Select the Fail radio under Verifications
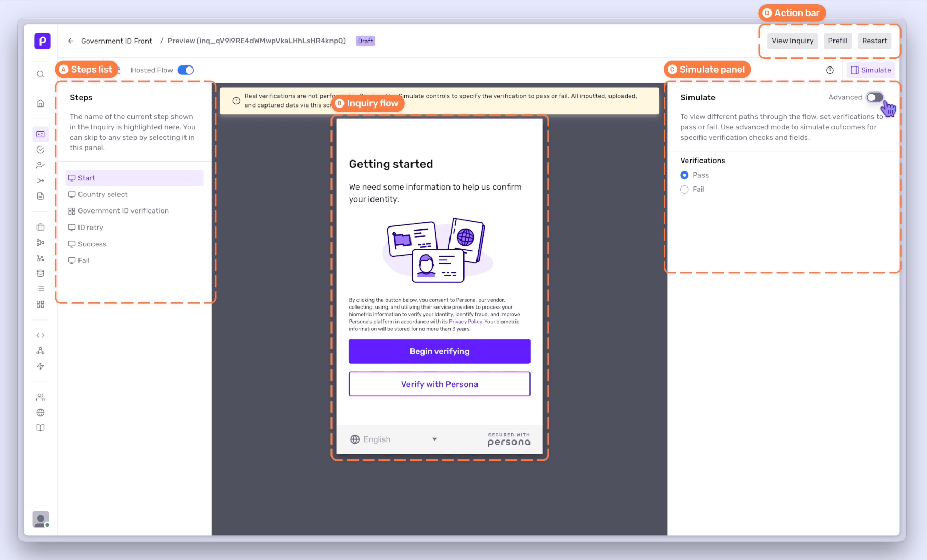This screenshot has width=927, height=560. click(684, 190)
